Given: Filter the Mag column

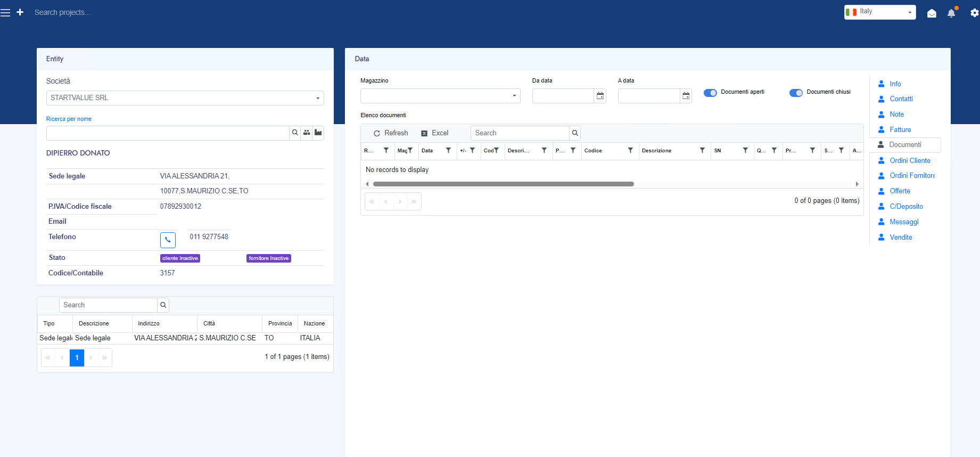Looking at the screenshot, I should click(x=410, y=151).
